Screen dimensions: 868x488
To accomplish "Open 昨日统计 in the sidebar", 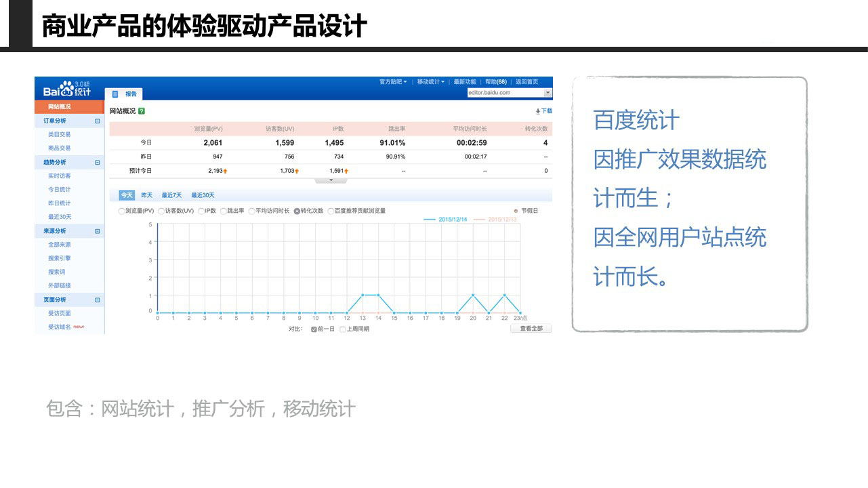I will [60, 203].
